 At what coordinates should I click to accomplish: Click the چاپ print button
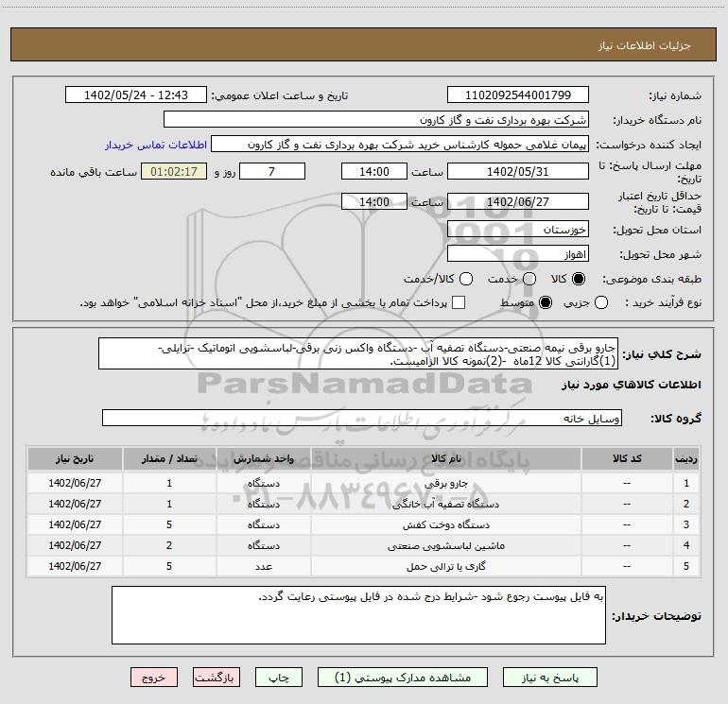tap(279, 678)
